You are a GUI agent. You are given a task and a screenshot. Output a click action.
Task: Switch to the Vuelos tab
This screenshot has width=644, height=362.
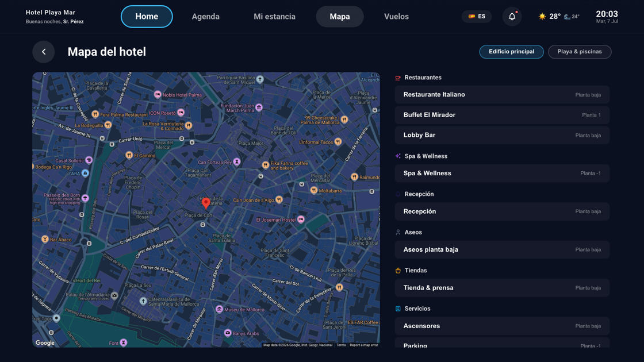(x=396, y=17)
